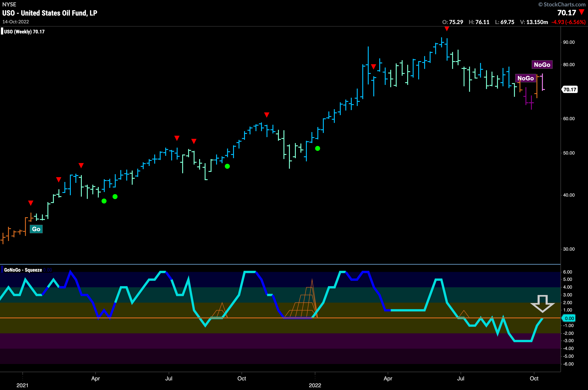Click the volume value V: 13.150m
Viewport: 588px width, 390px height.
coord(534,22)
